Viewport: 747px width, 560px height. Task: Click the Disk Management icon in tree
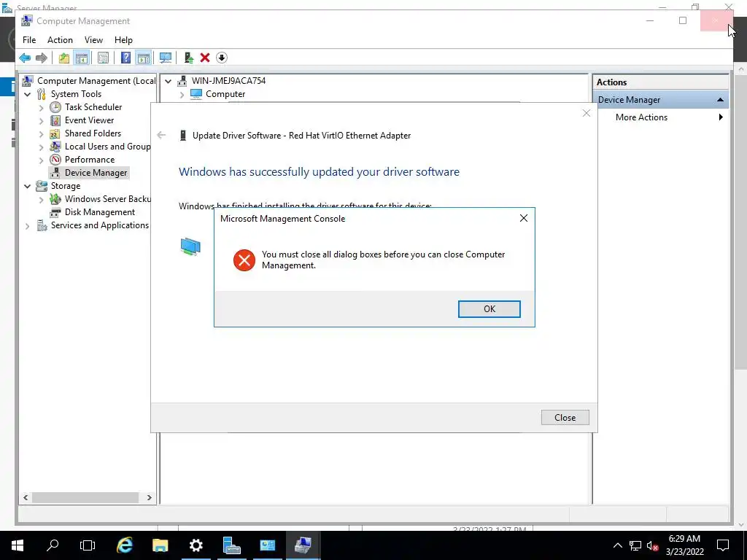[x=55, y=212]
